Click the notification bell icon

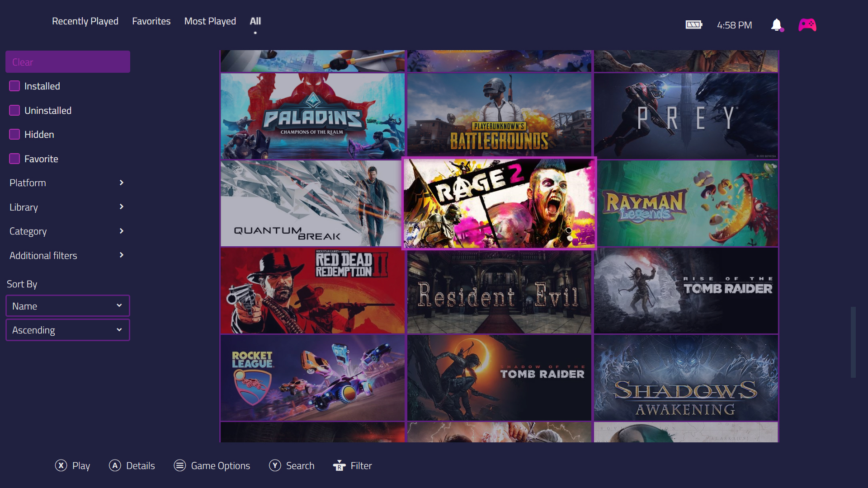[x=776, y=25]
